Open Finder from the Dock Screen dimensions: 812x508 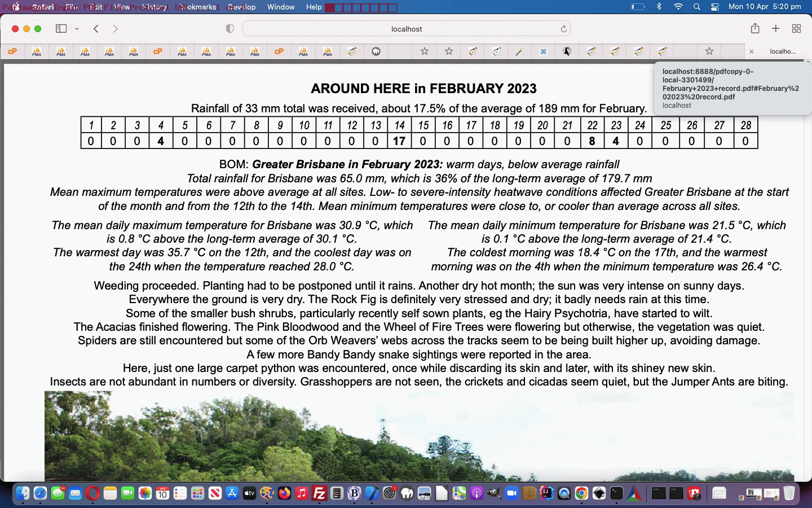pyautogui.click(x=23, y=493)
